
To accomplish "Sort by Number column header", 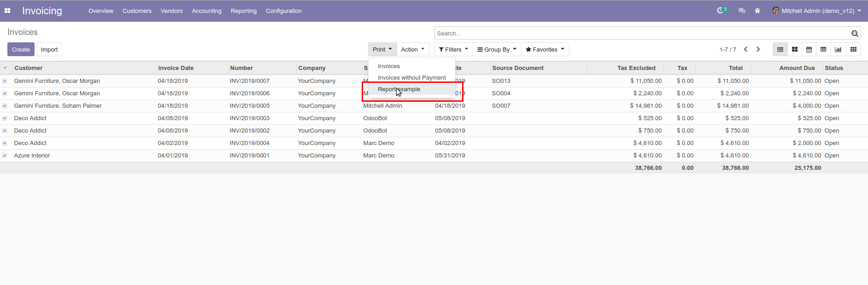I will pyautogui.click(x=262, y=68).
